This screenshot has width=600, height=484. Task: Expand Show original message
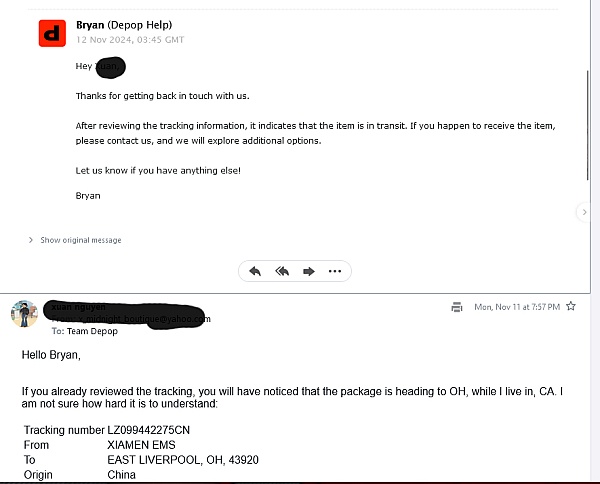pyautogui.click(x=81, y=240)
